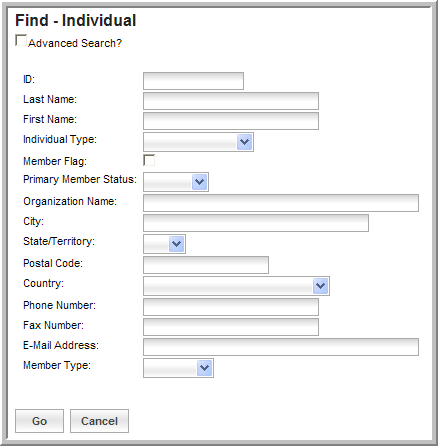Focus the Fax Number field

pos(231,327)
